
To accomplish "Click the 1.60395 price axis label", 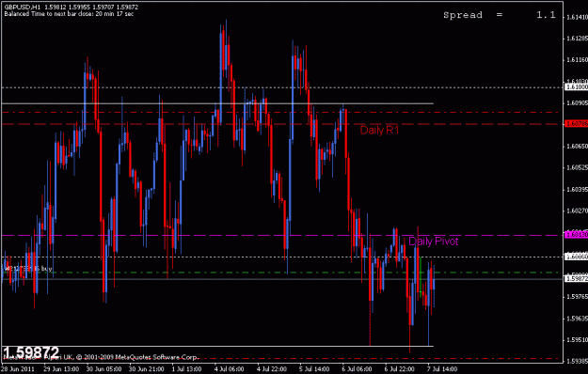I will [x=577, y=190].
